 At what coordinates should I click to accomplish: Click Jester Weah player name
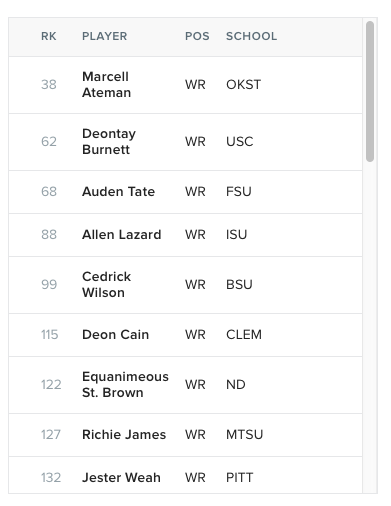[x=121, y=478]
